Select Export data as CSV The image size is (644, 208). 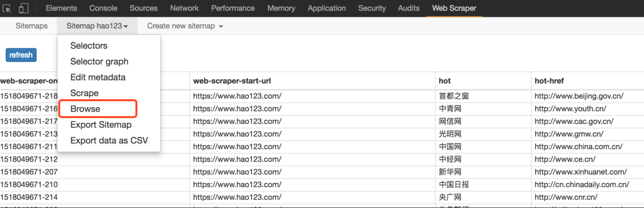[109, 140]
